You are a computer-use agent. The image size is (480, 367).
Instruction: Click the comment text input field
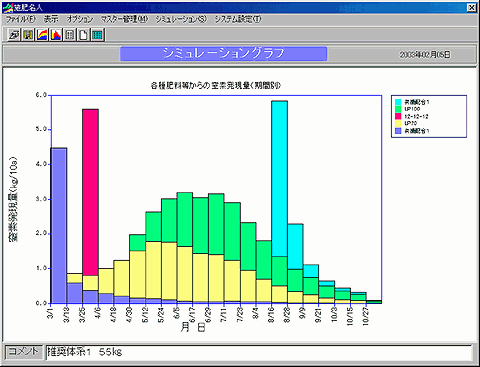click(x=259, y=352)
